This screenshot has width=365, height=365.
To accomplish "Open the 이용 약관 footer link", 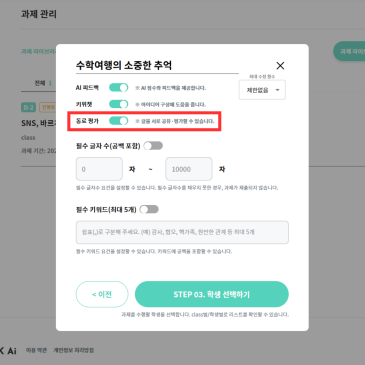I will 36,350.
